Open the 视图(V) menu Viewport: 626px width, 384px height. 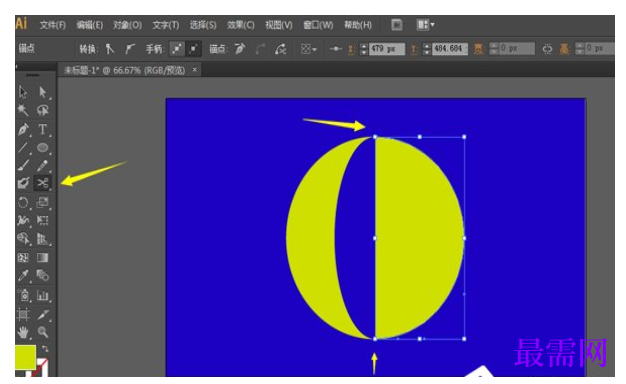point(279,25)
